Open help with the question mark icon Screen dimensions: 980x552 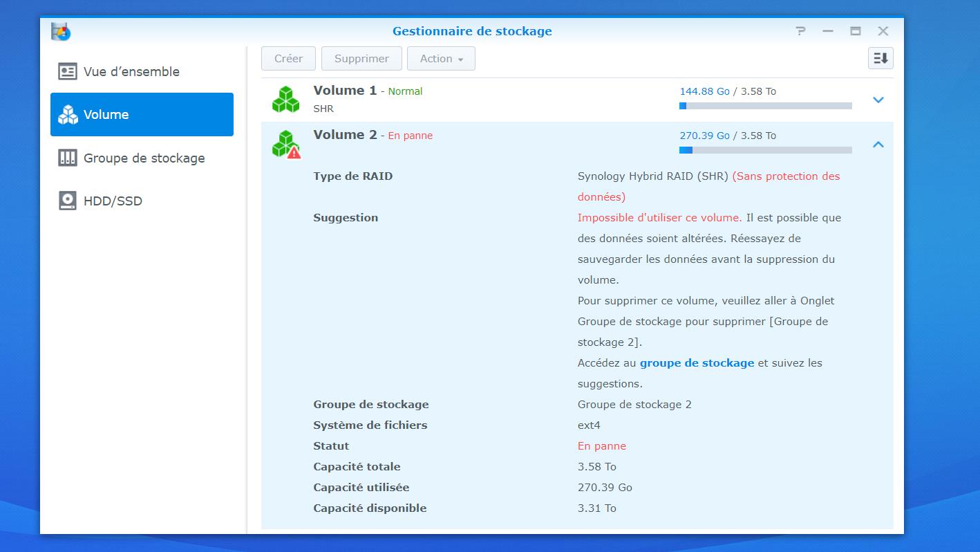[800, 31]
